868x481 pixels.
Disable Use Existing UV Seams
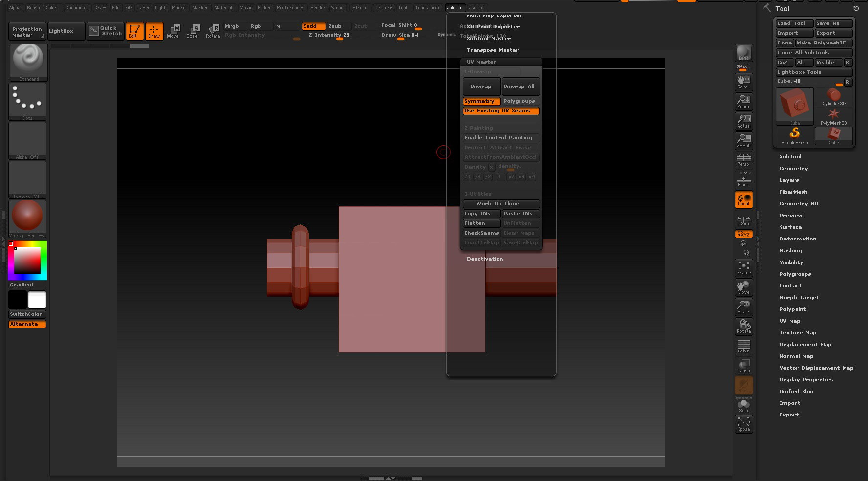[x=500, y=111]
